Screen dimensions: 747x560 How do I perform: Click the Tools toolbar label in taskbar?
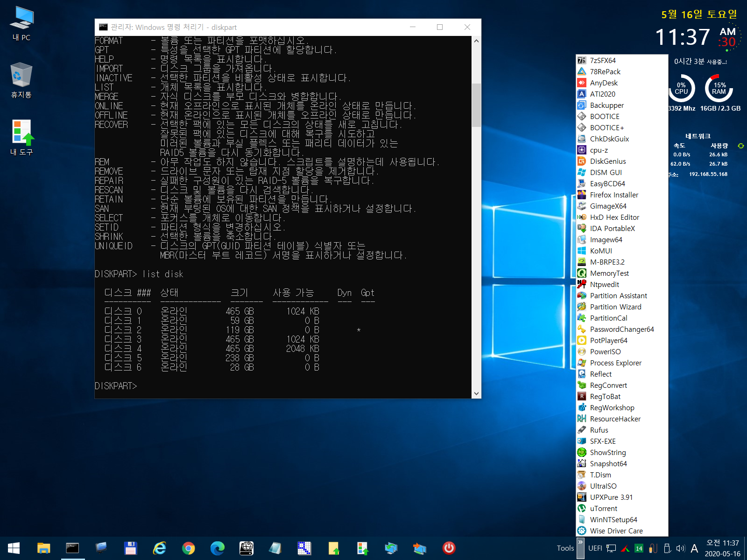coord(565,548)
